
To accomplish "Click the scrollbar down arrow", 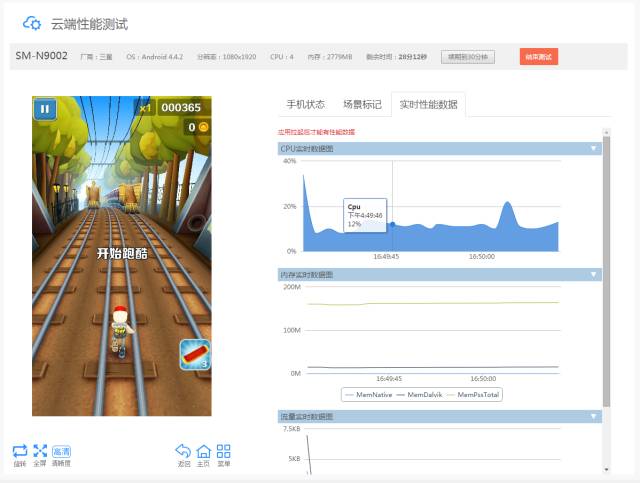I will (x=607, y=470).
